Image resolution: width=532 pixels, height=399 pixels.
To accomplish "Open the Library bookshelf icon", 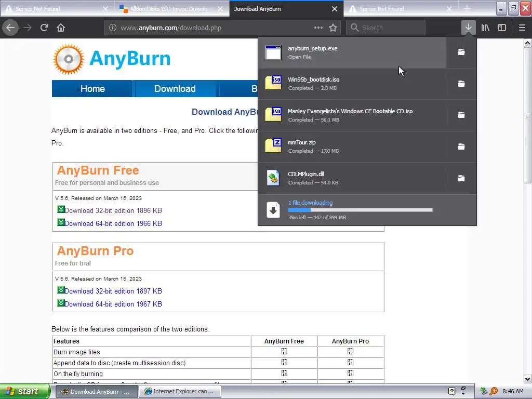I will 485,28.
